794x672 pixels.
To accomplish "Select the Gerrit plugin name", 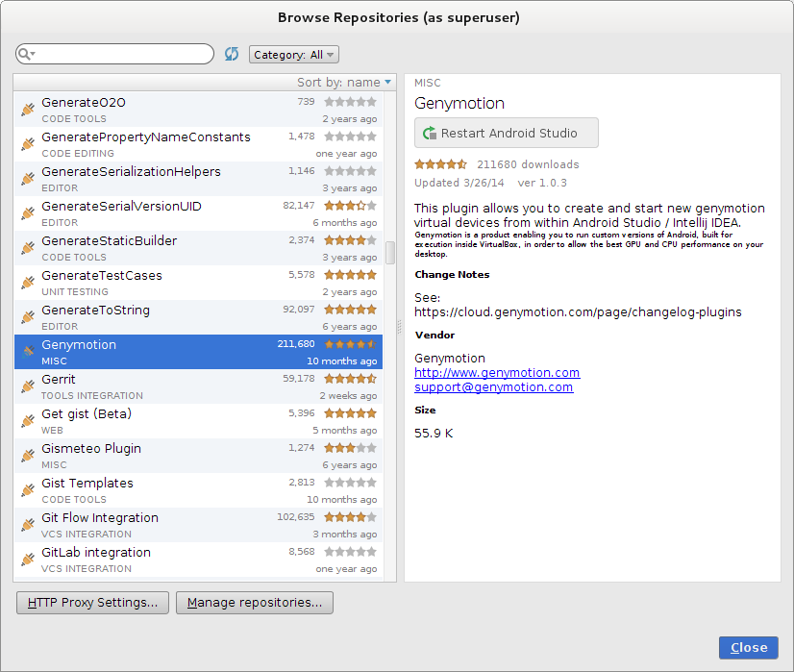I will point(59,380).
